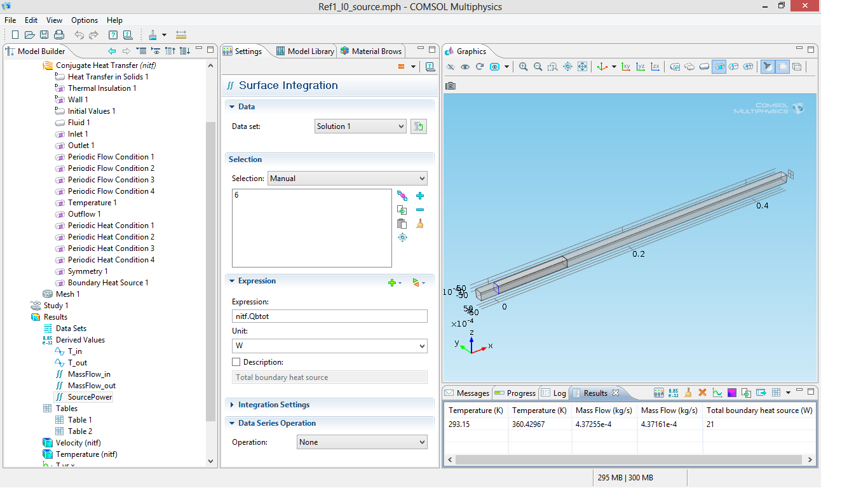Click the Expression input field
868x488 pixels.
[x=329, y=316]
